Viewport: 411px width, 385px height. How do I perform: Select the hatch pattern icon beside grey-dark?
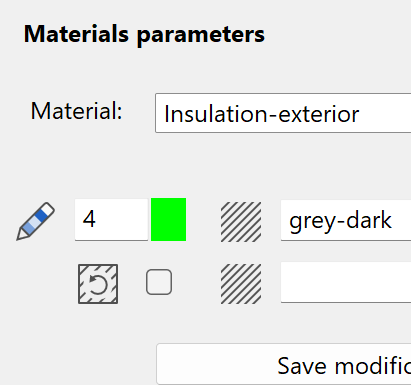pos(241,222)
